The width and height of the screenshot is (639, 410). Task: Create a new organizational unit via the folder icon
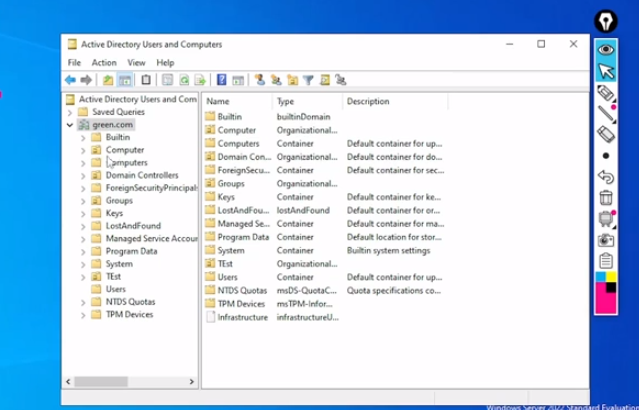[x=292, y=80]
